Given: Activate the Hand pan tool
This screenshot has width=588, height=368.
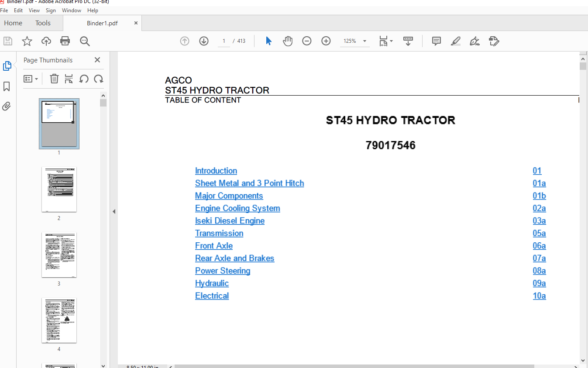Looking at the screenshot, I should (x=288, y=41).
